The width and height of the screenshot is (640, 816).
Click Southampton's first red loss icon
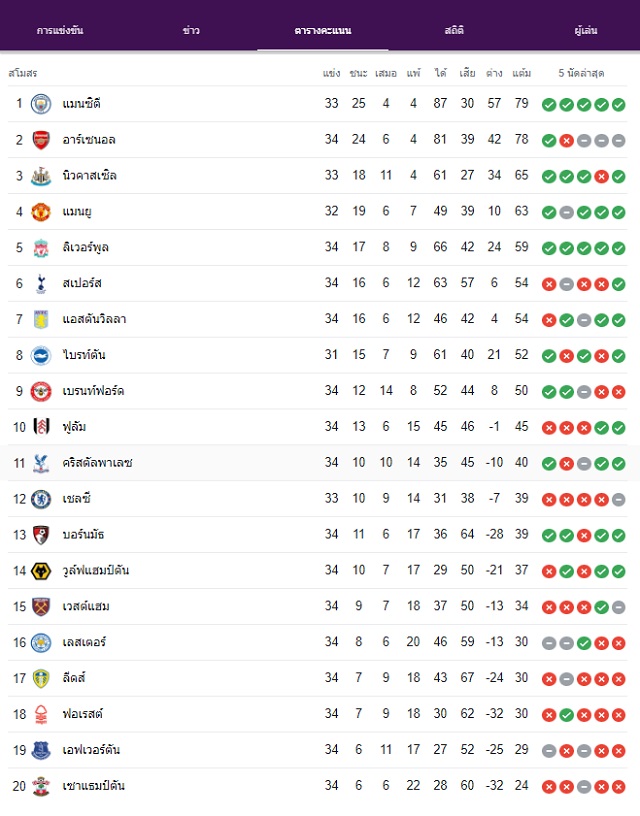(x=549, y=787)
